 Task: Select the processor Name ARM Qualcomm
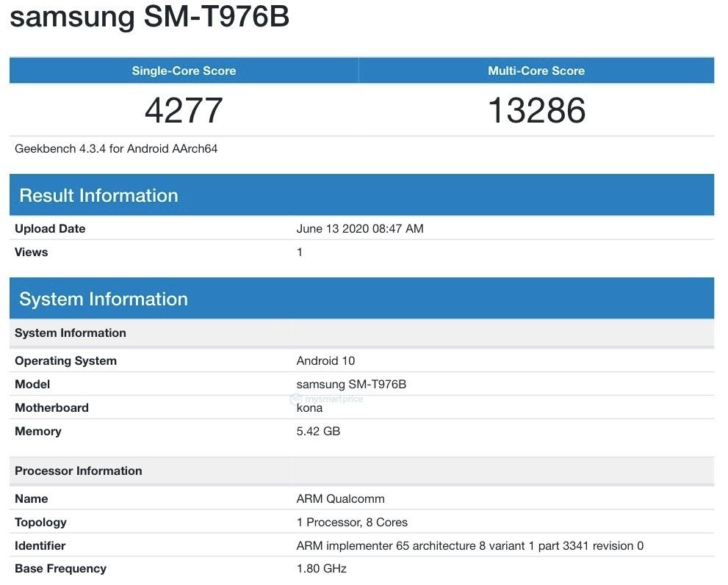click(x=341, y=498)
